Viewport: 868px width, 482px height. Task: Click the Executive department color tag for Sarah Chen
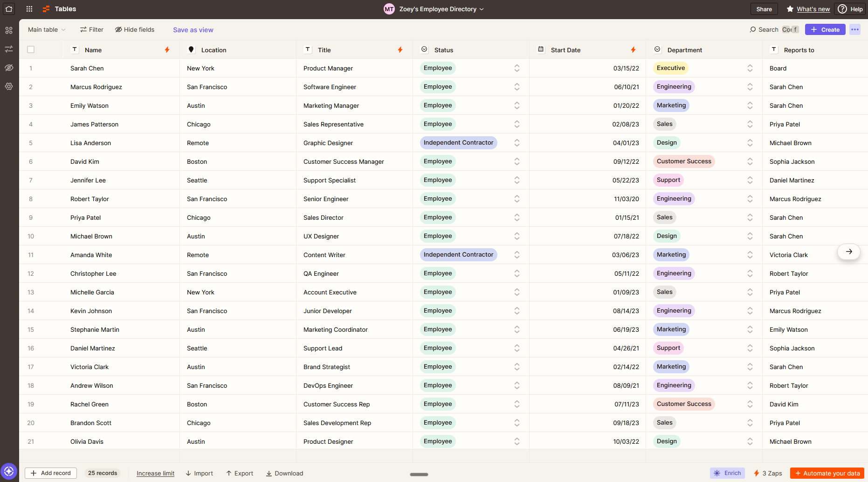(x=670, y=68)
